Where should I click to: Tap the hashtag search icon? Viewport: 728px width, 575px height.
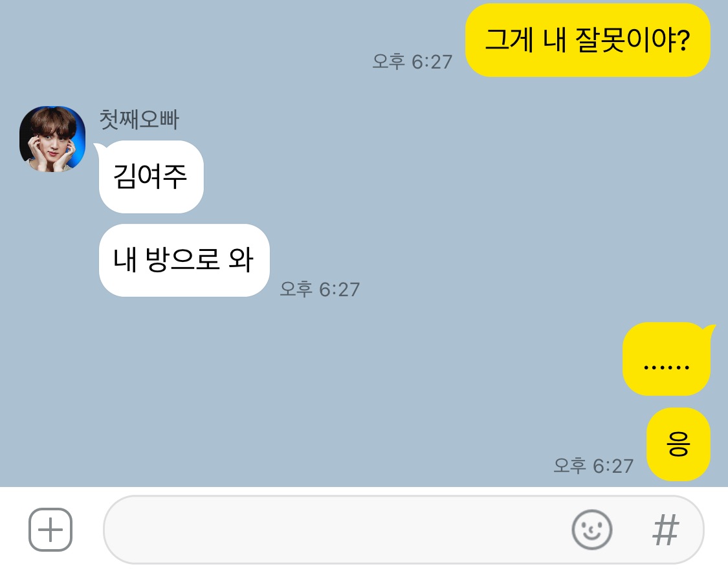666,530
